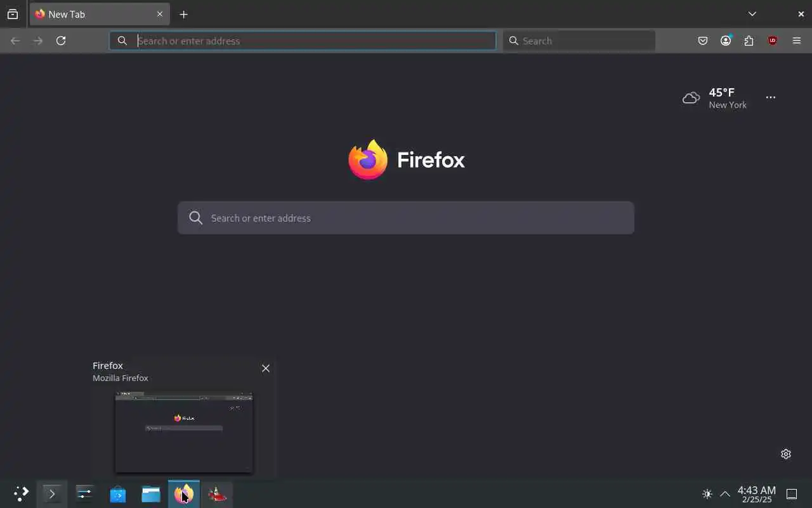
Task: Launch the Konsole terminal from taskbar
Action: coord(52,494)
